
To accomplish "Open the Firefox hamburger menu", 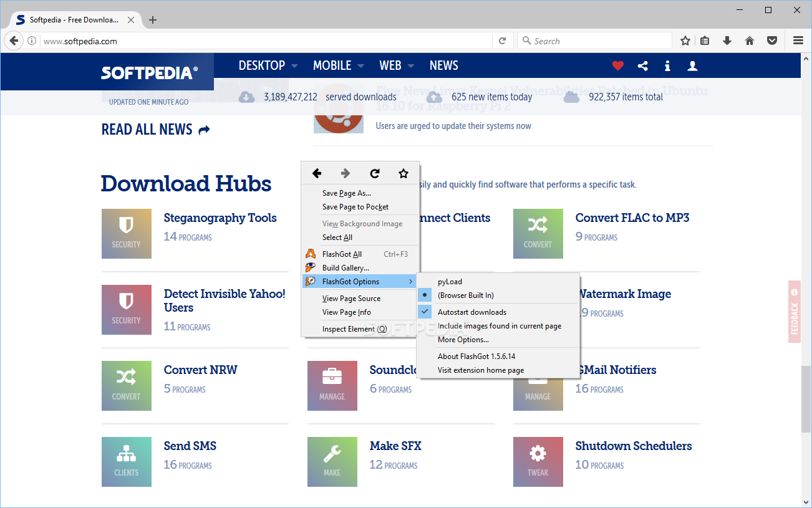I will [798, 41].
